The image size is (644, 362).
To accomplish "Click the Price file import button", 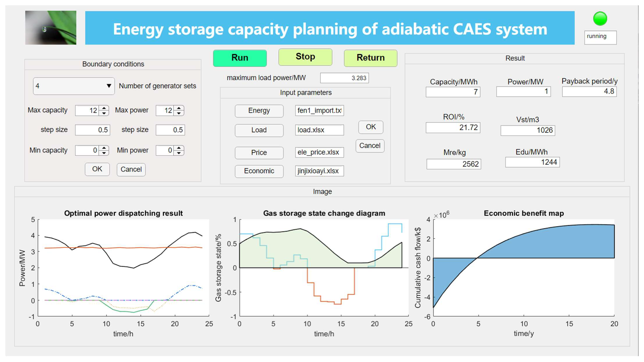I will pos(259,152).
